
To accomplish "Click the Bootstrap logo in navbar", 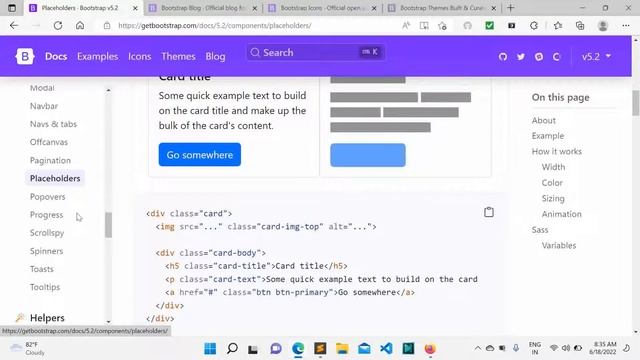I will (x=25, y=56).
